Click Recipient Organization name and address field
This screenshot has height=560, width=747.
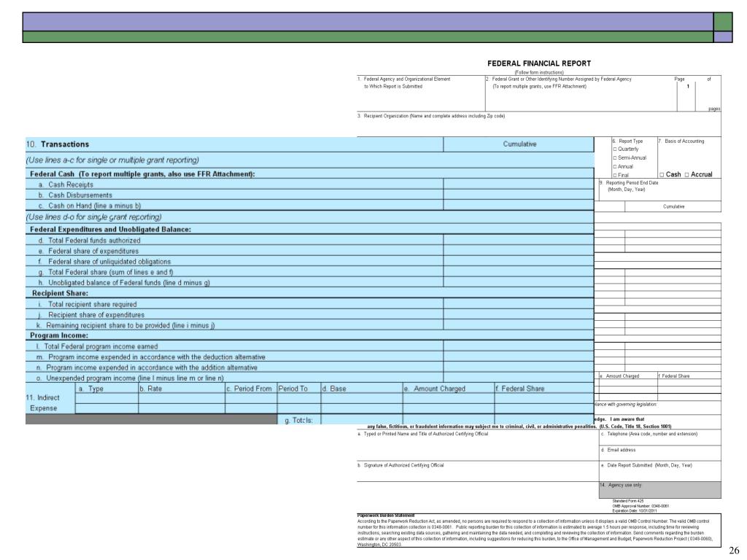click(x=539, y=125)
